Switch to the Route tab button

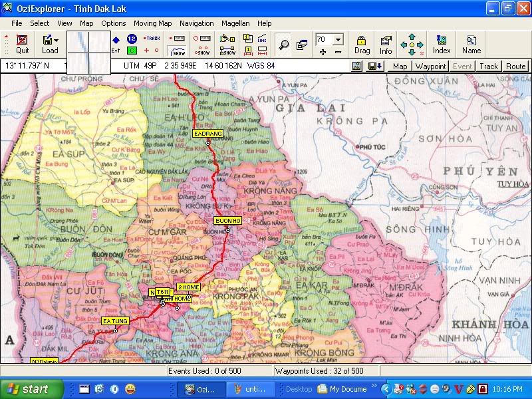[x=516, y=66]
